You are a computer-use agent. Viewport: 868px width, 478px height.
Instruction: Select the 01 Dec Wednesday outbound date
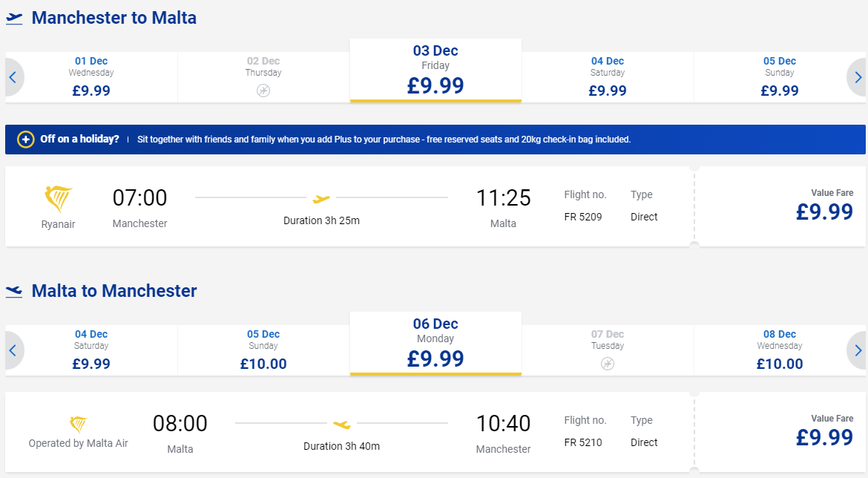[x=91, y=77]
